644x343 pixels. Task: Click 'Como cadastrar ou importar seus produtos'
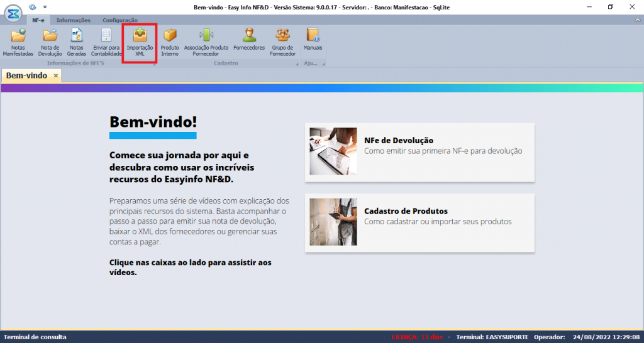pos(438,222)
